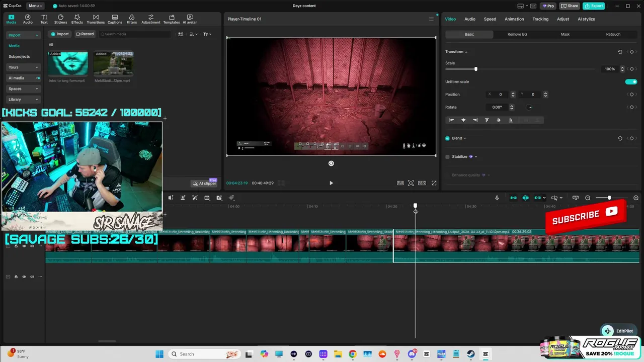Click the Record button in media panel
The height and width of the screenshot is (362, 644).
(x=85, y=34)
